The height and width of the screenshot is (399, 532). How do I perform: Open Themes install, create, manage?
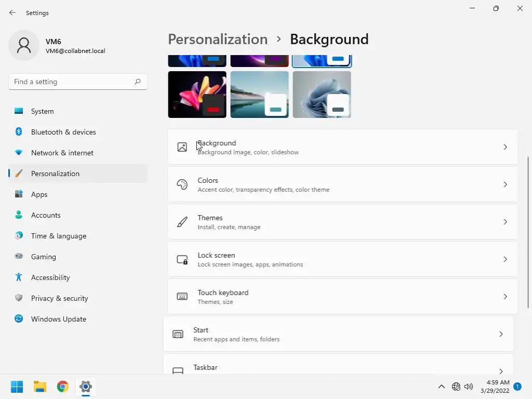343,222
